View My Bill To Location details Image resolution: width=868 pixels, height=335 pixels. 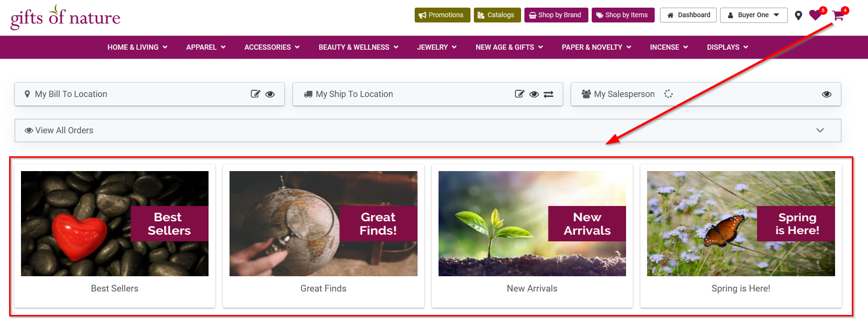(x=270, y=94)
